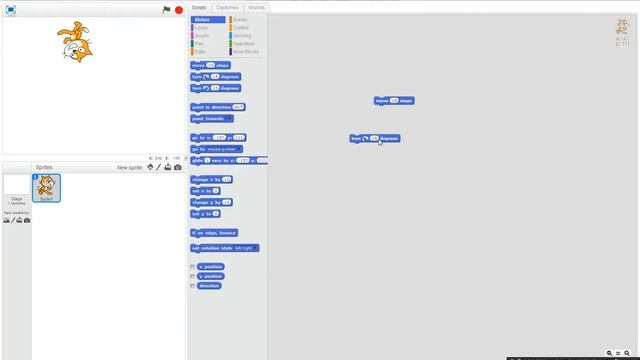Open the Scripts tab
The image size is (640, 360).
click(199, 8)
